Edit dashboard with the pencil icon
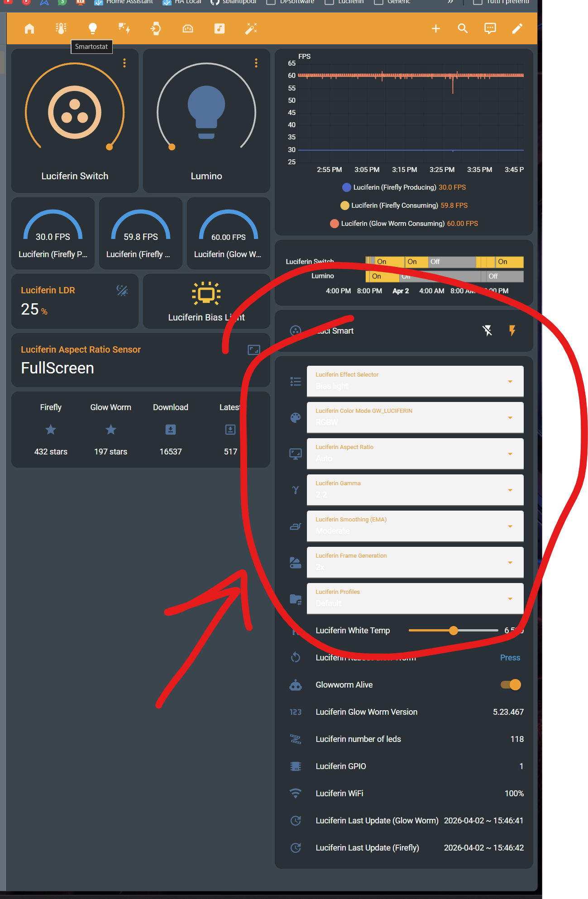The image size is (588, 899). pos(517,29)
